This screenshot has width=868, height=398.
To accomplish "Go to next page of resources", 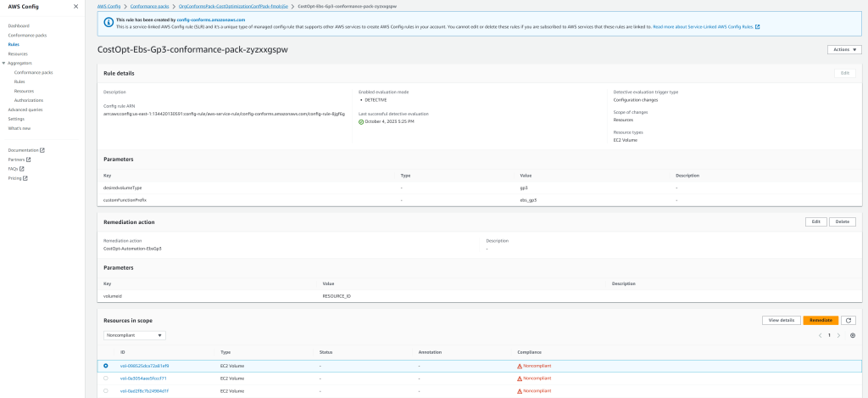I will click(838, 335).
